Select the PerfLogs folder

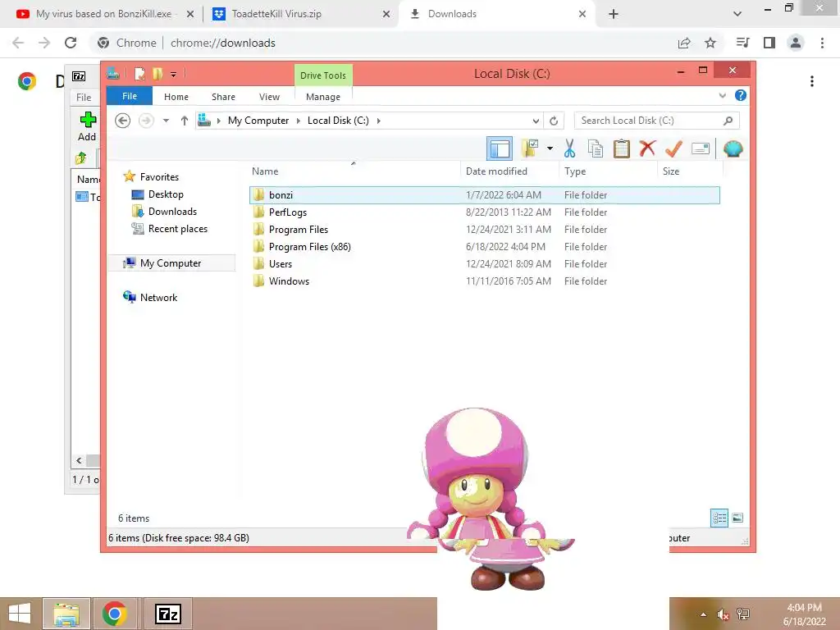point(485,212)
